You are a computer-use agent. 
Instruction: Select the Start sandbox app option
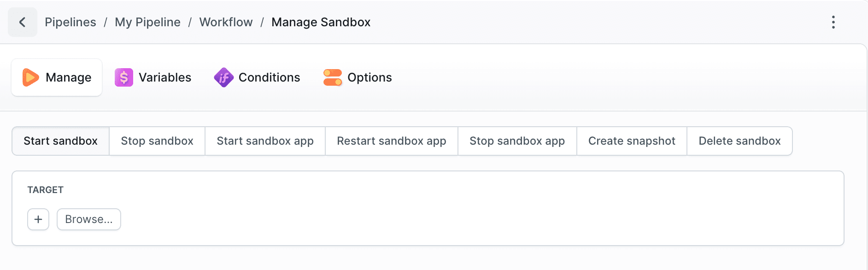coord(265,141)
